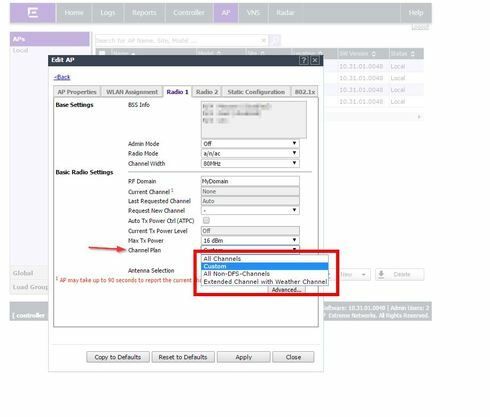Click the Close button at dialog bottom
Viewport: 490px width, 417px height.
tap(293, 357)
